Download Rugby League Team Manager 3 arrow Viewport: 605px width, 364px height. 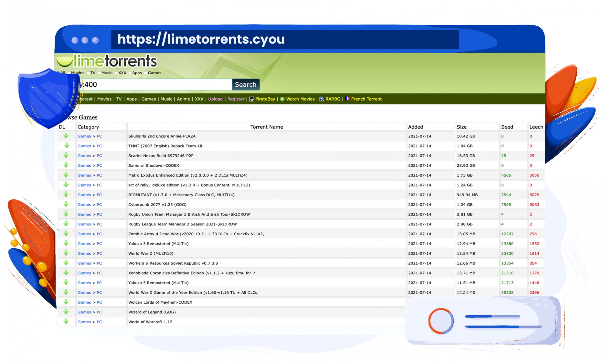[x=66, y=224]
